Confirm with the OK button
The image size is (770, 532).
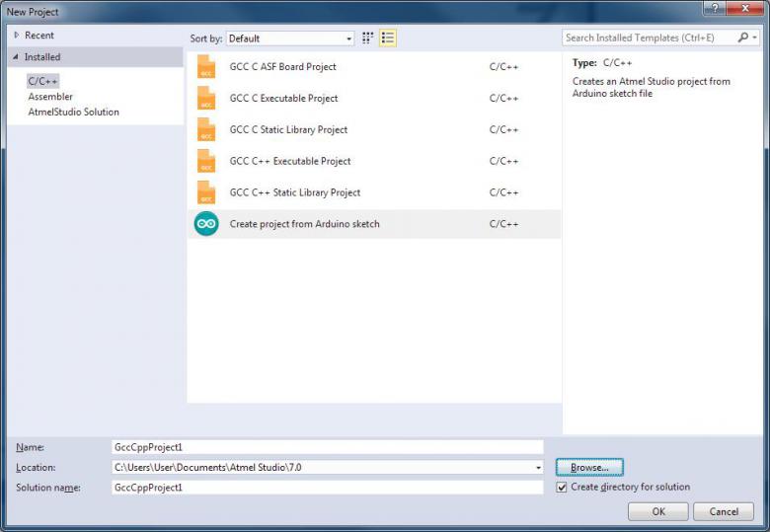[658, 512]
